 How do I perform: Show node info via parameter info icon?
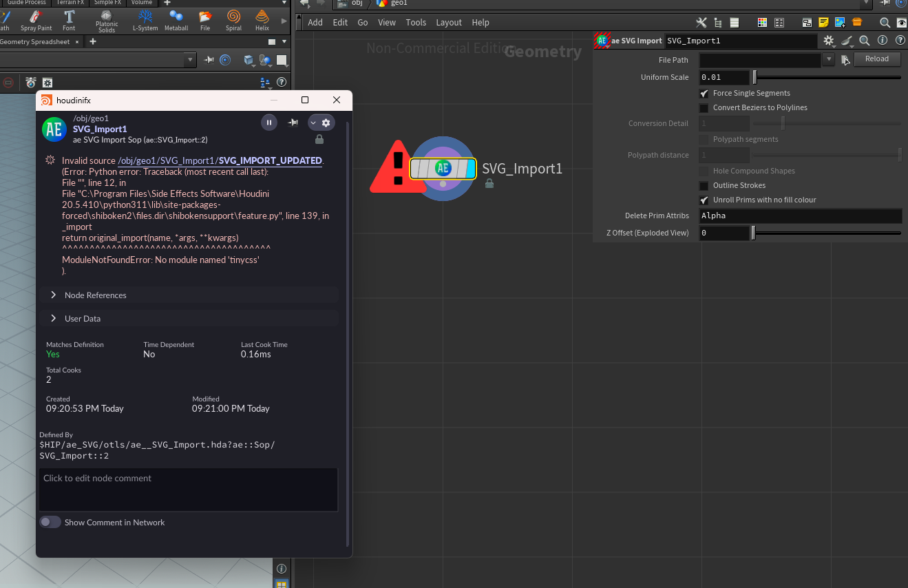pyautogui.click(x=883, y=41)
